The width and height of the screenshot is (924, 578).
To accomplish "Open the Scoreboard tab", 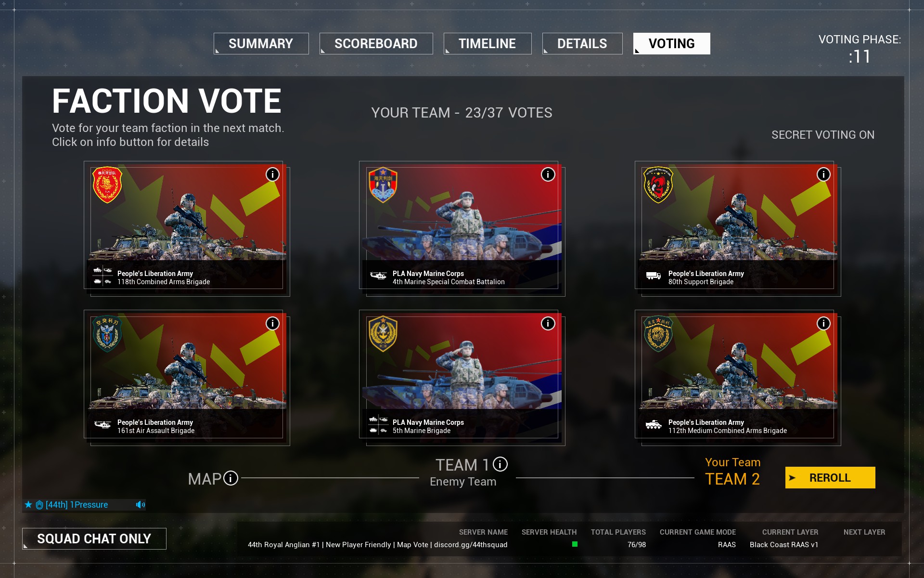I will [x=376, y=43].
